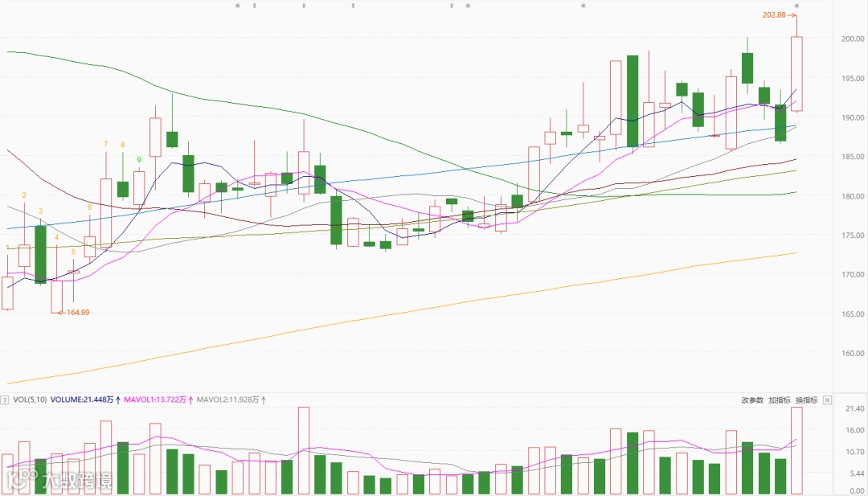Image resolution: width=868 pixels, height=496 pixels.
Task: Click the event star above the last candle
Action: pyautogui.click(x=796, y=6)
